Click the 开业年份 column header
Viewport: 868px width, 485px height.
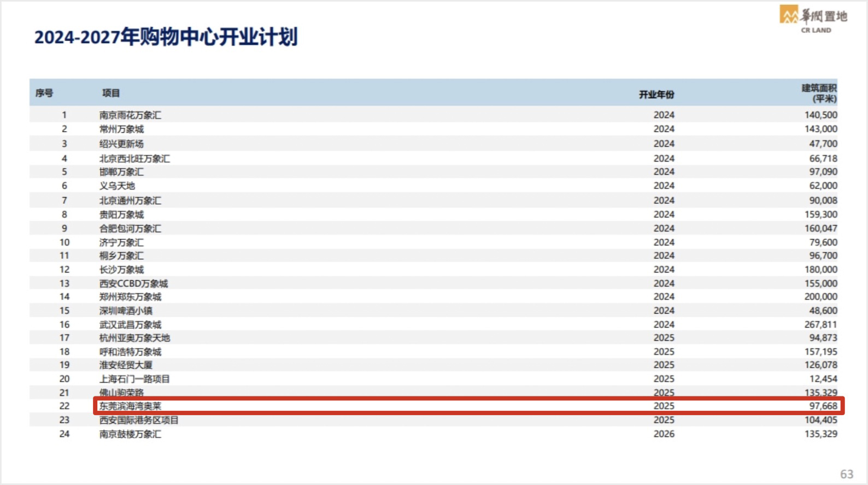(x=656, y=94)
